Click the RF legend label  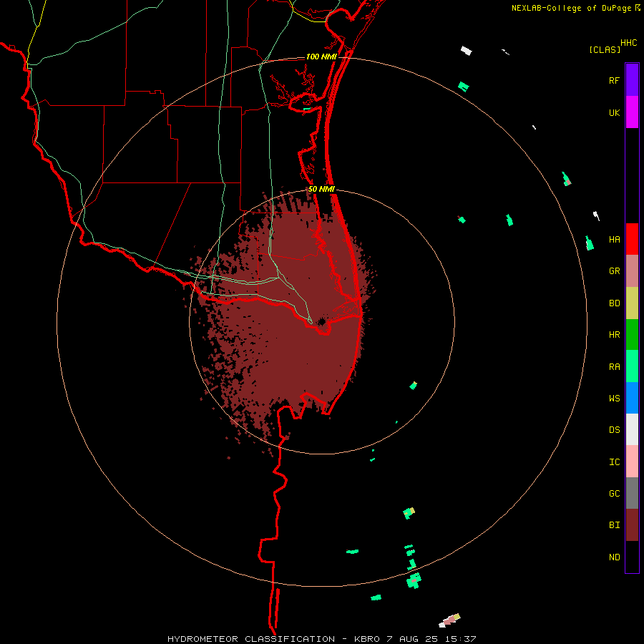click(x=614, y=80)
